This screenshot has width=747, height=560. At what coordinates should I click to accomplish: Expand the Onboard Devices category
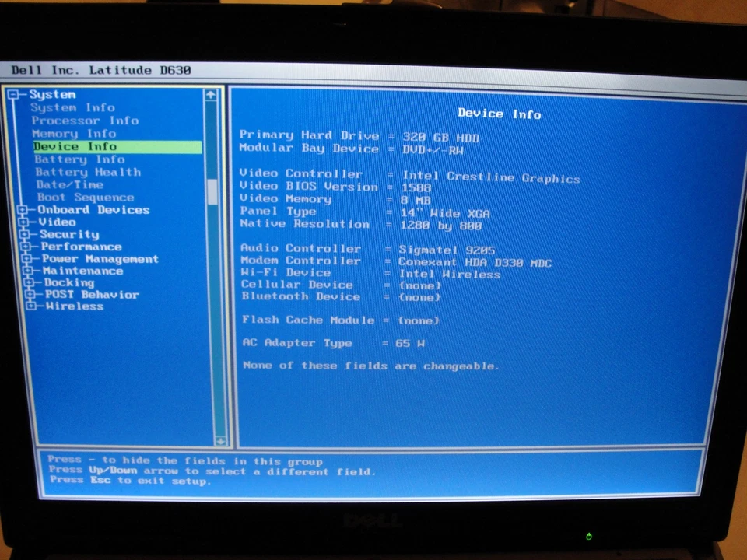pyautogui.click(x=22, y=210)
